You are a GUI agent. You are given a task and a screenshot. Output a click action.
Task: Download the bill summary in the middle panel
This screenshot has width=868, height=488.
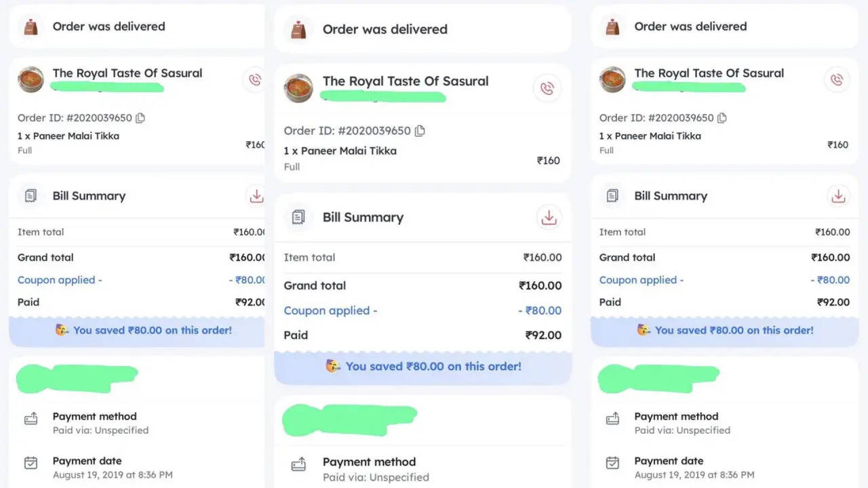click(x=549, y=218)
